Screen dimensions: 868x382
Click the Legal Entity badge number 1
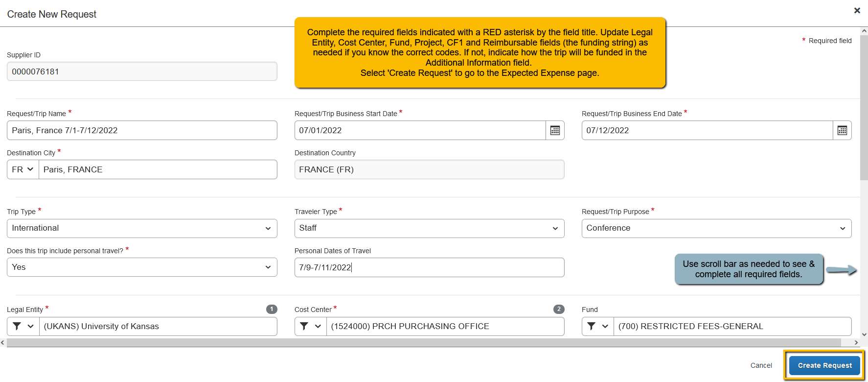272,309
